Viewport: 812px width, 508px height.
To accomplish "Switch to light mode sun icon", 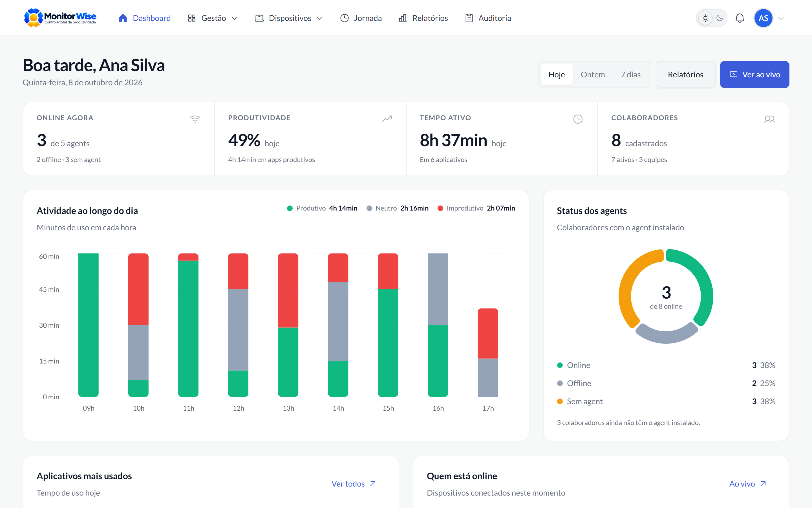I will [705, 18].
